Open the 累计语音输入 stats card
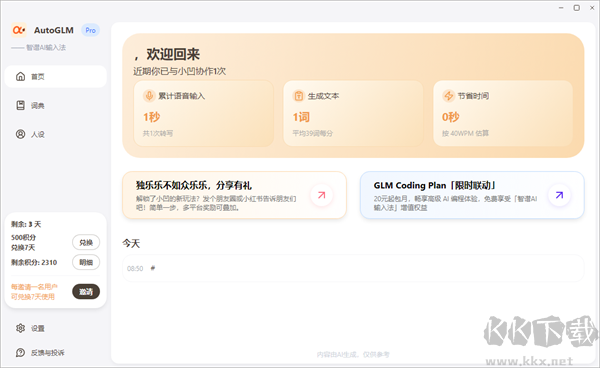 (x=204, y=113)
